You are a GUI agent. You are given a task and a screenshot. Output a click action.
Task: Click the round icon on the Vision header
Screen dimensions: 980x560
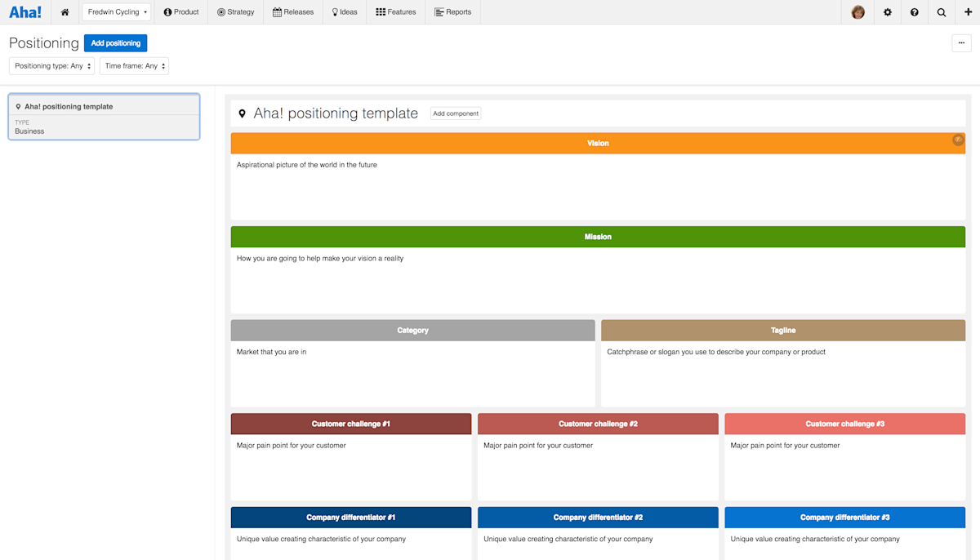(958, 140)
